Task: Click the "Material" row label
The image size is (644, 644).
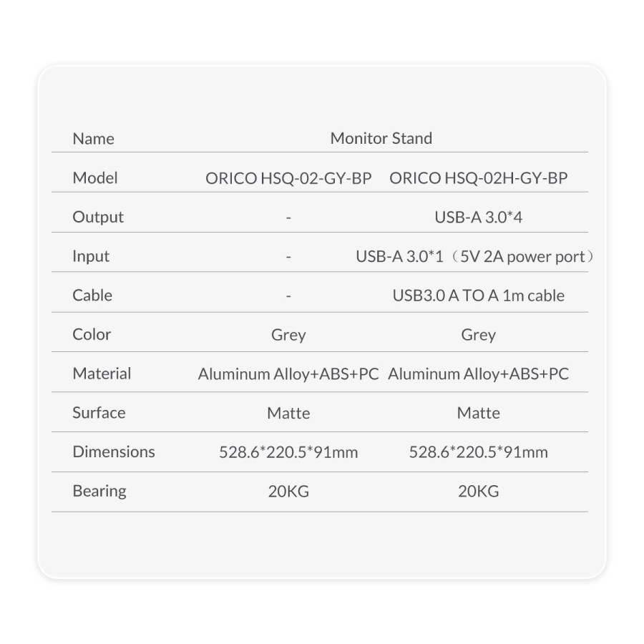Action: click(x=102, y=374)
